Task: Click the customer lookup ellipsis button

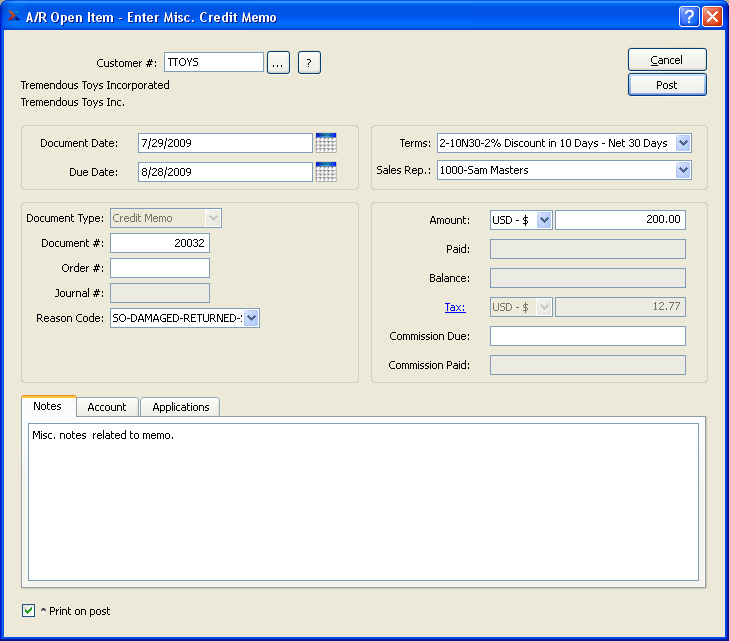Action: (278, 63)
